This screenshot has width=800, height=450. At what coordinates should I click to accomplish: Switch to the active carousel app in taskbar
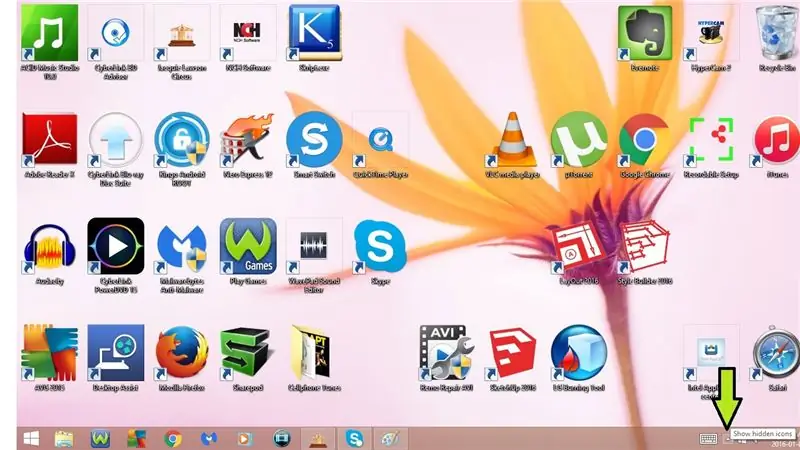tap(318, 439)
